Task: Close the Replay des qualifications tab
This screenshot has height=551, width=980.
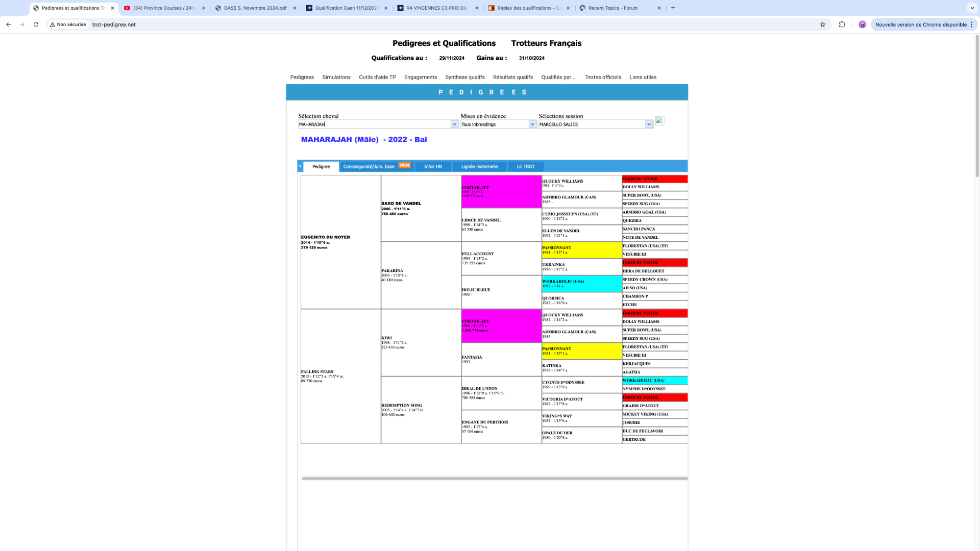Action: tap(568, 8)
